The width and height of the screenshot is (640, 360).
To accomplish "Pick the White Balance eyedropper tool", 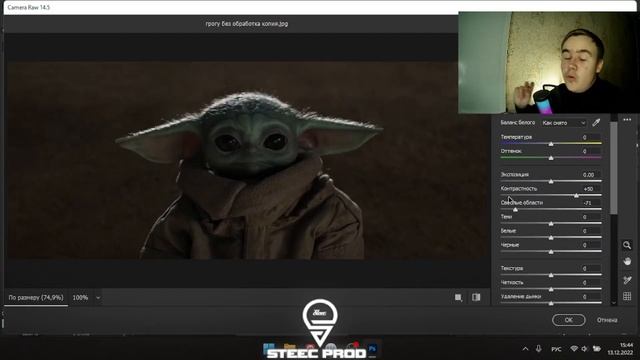I will point(596,122).
